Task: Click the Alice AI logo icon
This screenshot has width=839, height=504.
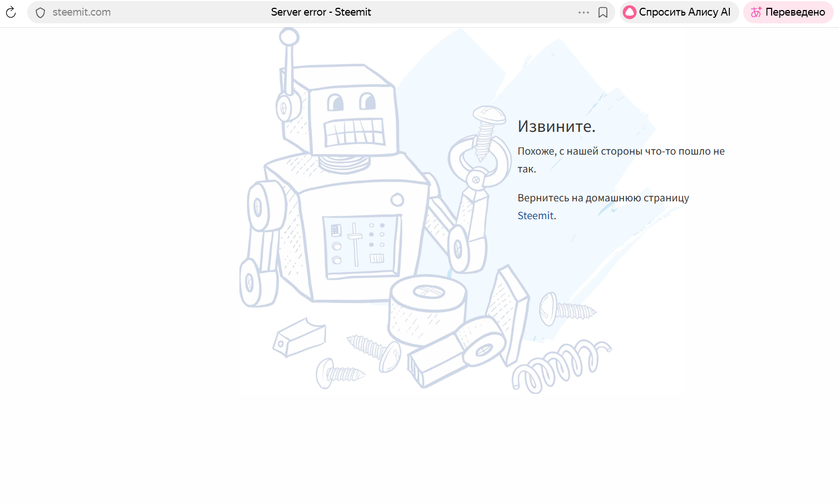Action: coord(630,12)
